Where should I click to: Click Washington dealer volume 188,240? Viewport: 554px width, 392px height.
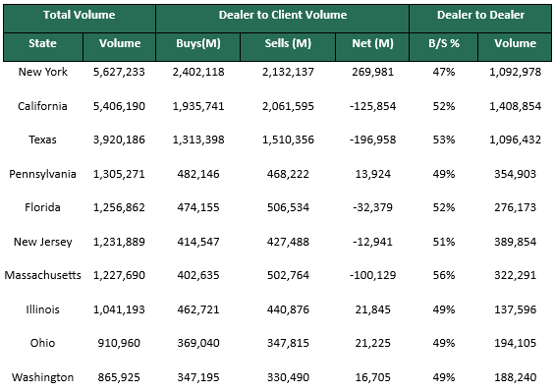point(515,377)
